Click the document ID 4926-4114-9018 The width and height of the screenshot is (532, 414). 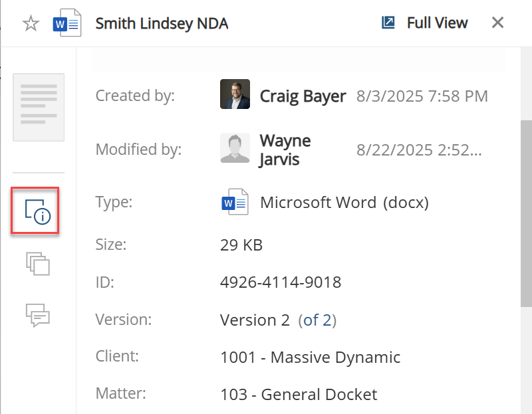click(x=280, y=282)
